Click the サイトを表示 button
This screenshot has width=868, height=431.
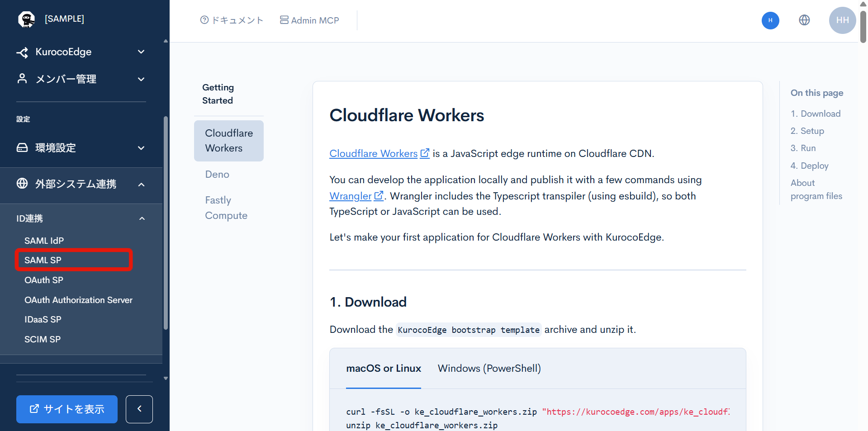click(67, 409)
